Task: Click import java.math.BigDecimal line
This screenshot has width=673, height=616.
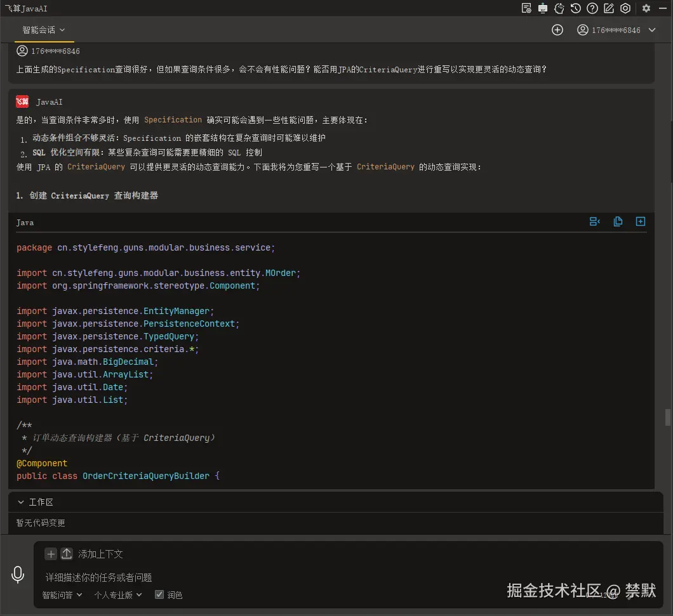Action: tap(87, 362)
